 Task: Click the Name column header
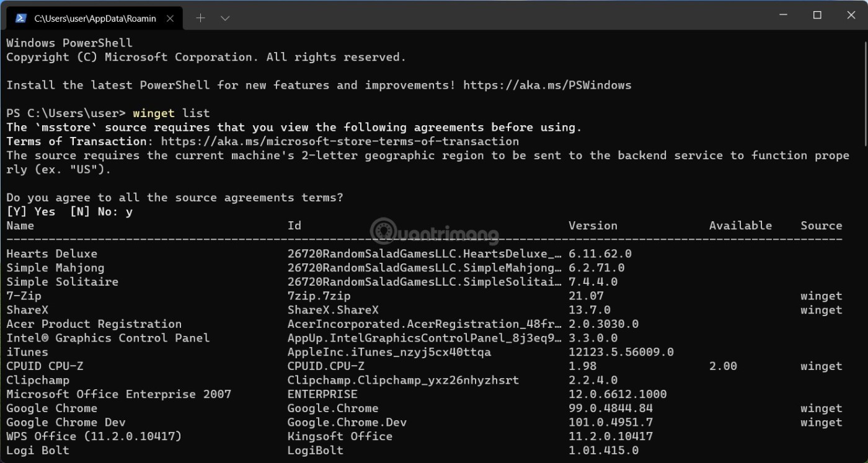point(20,226)
